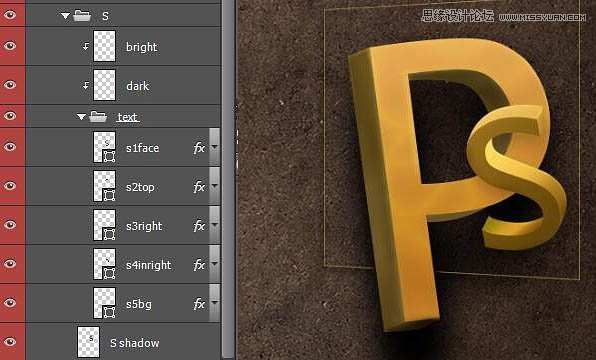
Task: Select the layer named s2top
Action: coord(140,187)
